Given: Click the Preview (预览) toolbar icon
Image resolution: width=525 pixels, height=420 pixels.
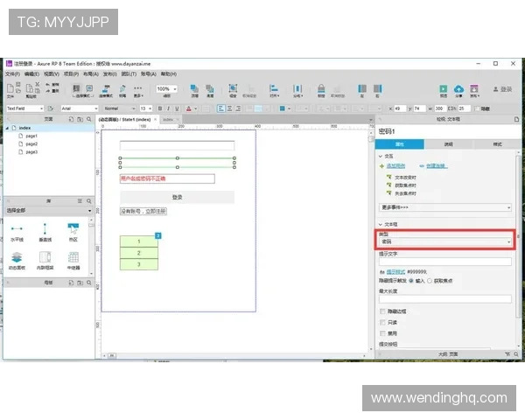Looking at the screenshot, I should [444, 88].
